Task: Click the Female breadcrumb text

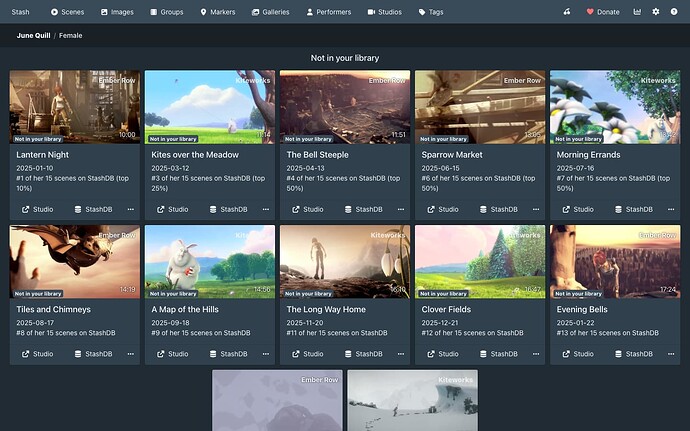Action: point(70,35)
